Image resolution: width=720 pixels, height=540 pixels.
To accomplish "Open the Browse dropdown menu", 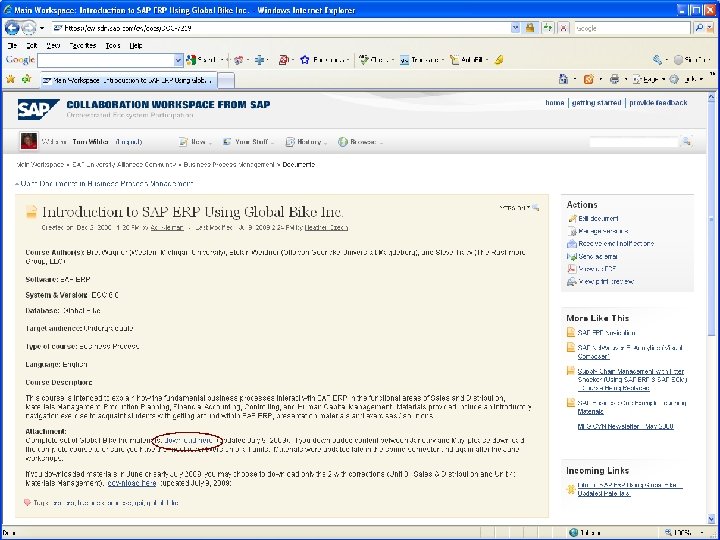I will [360, 142].
